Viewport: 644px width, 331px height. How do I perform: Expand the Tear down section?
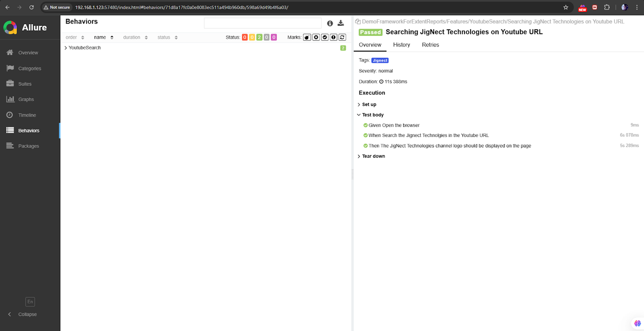[x=371, y=156]
